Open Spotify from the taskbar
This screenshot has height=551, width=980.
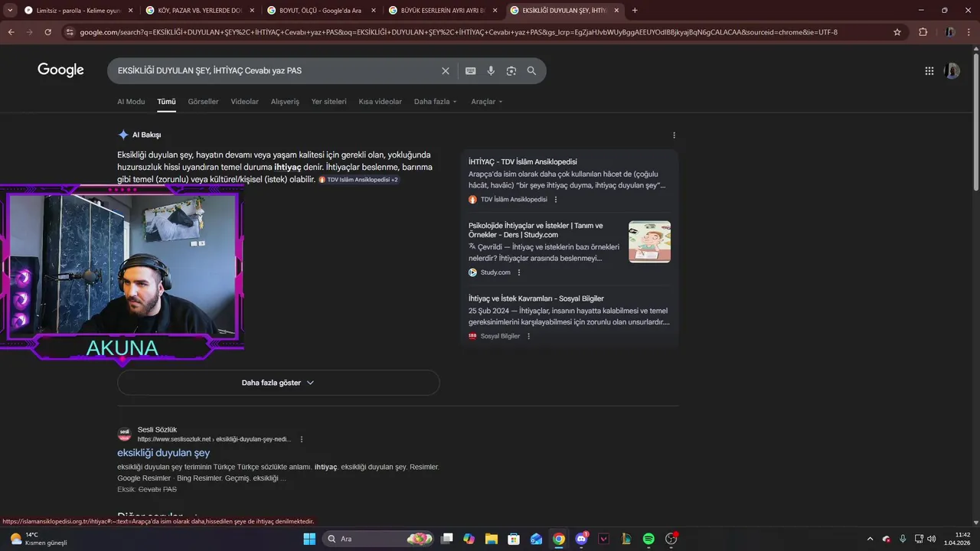click(x=648, y=539)
